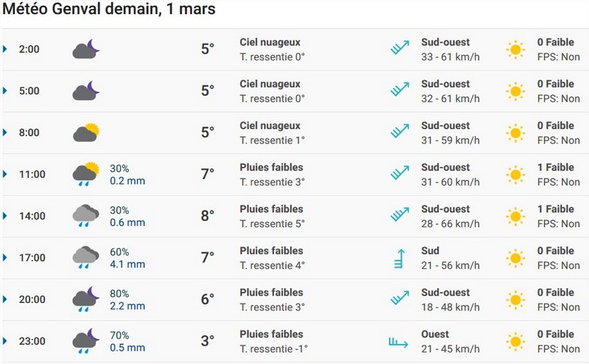Expand the 17:00 row disclosure arrow
This screenshot has height=364, width=589.
tap(6, 258)
